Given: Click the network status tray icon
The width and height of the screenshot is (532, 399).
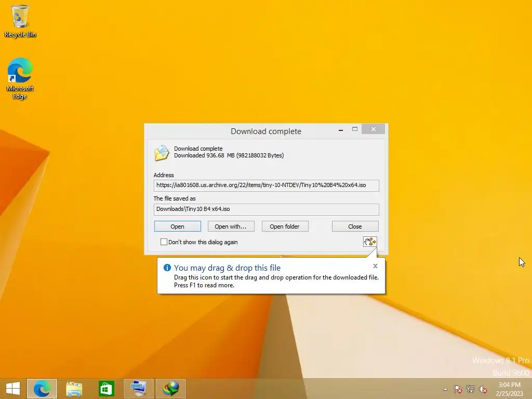Looking at the screenshot, I should tap(471, 389).
